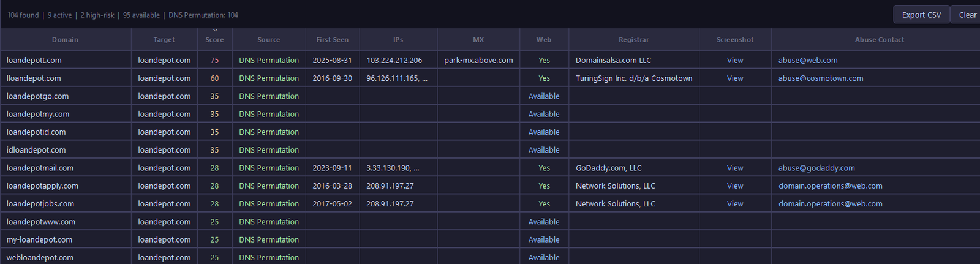Select the loandepotapply.com domain cell
The width and height of the screenshot is (980, 264).
click(x=65, y=186)
